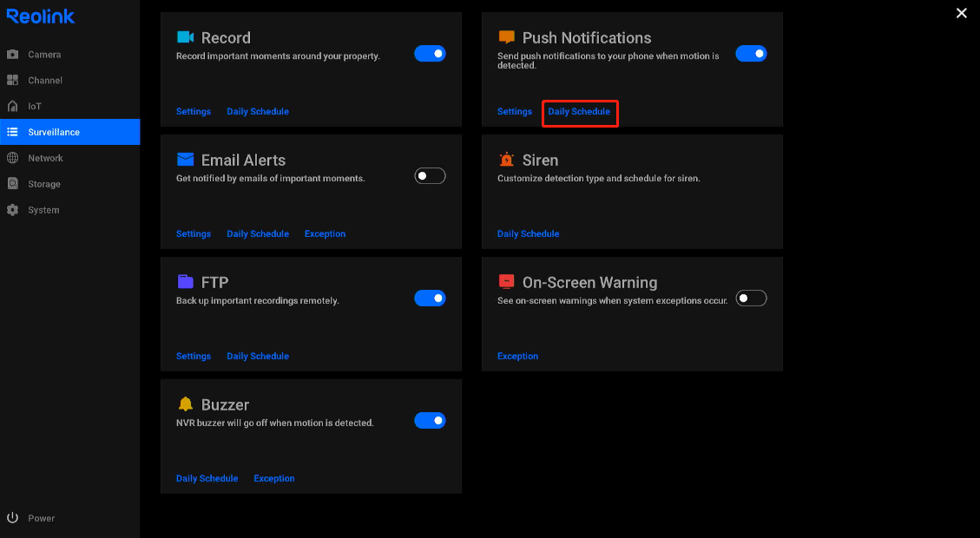Screen dimensions: 980x538
Task: Switch off the FTP toggle
Action: pos(430,299)
